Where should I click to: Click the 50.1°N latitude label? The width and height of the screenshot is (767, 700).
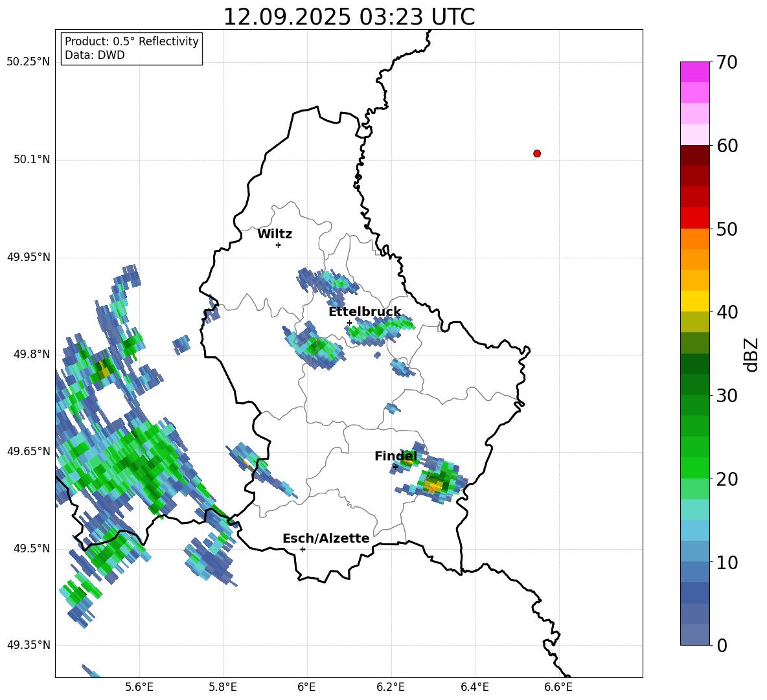tap(31, 160)
